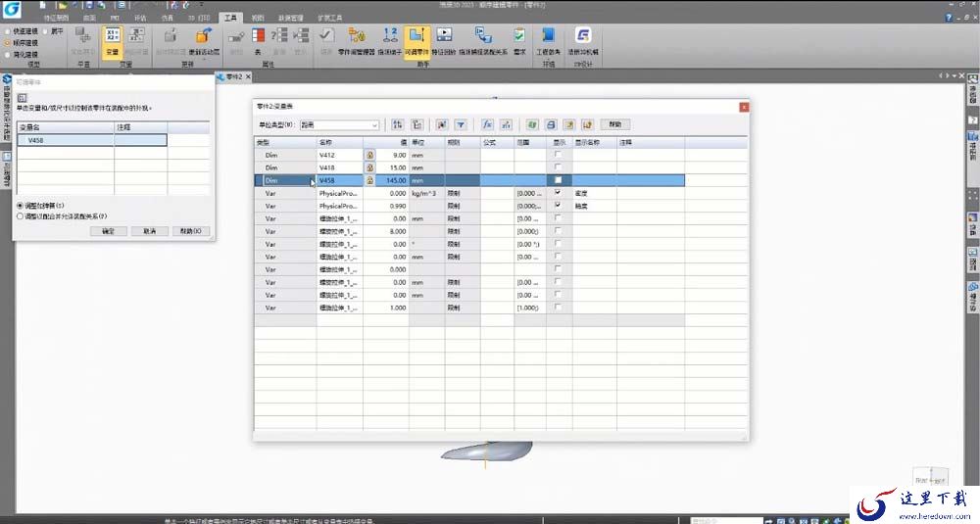Click the 名称 column header in the variable table
Image resolution: width=980 pixels, height=524 pixels.
click(x=339, y=142)
